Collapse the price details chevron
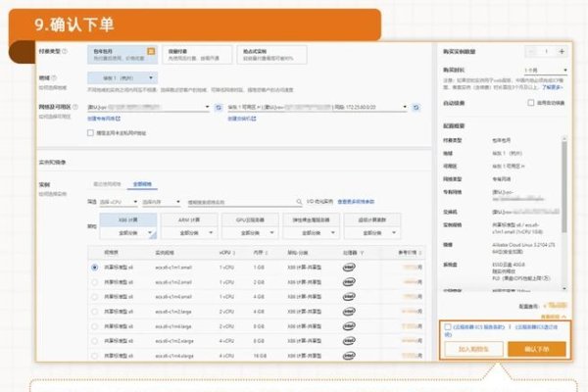 [563, 317]
